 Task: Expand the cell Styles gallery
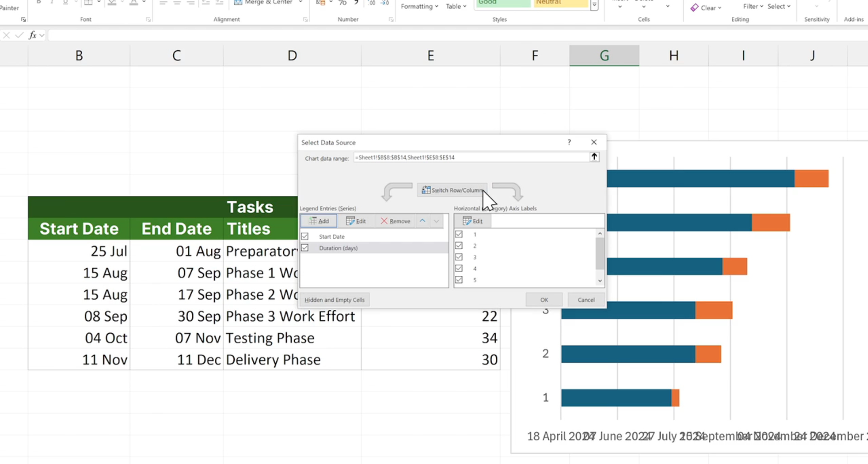594,5
